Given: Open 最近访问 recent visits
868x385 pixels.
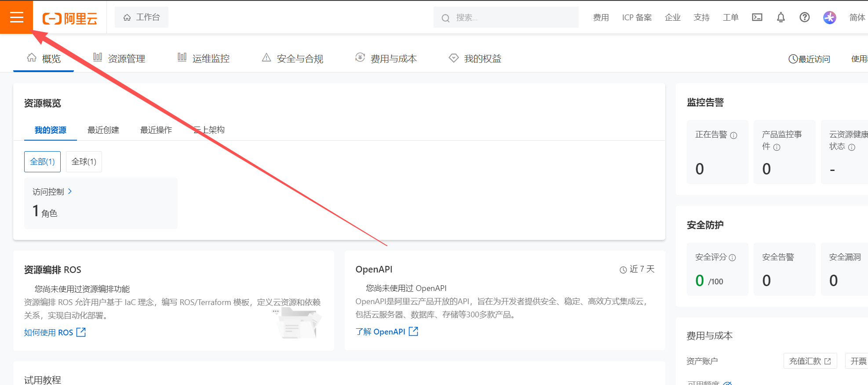Looking at the screenshot, I should pyautogui.click(x=809, y=59).
